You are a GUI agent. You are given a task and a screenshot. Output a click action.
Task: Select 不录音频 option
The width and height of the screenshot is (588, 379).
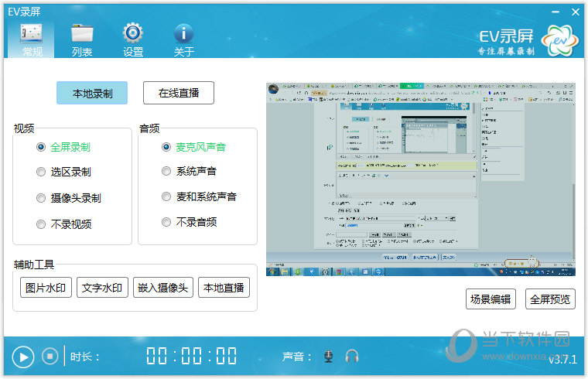click(x=189, y=222)
